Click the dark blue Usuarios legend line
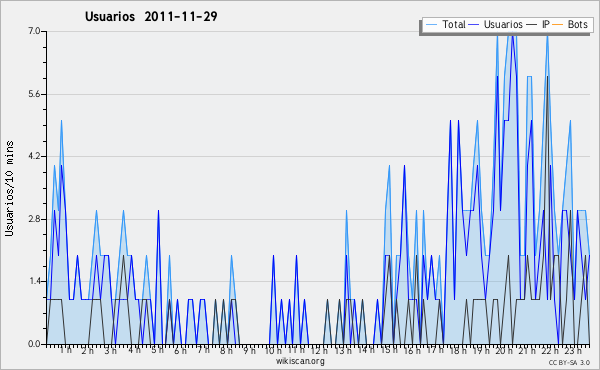The width and height of the screenshot is (600, 370). (x=474, y=25)
